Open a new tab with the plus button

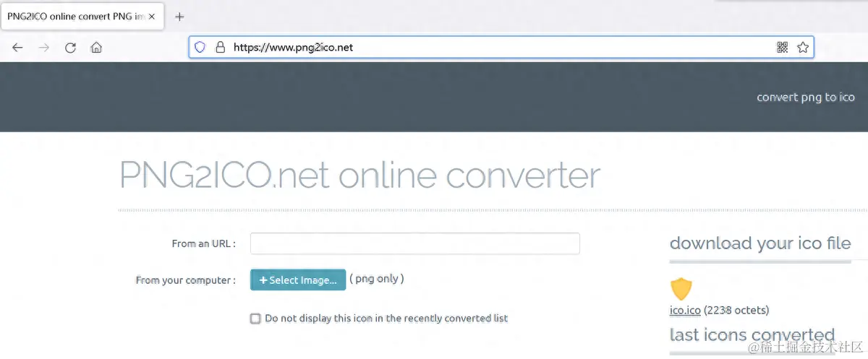tap(180, 17)
